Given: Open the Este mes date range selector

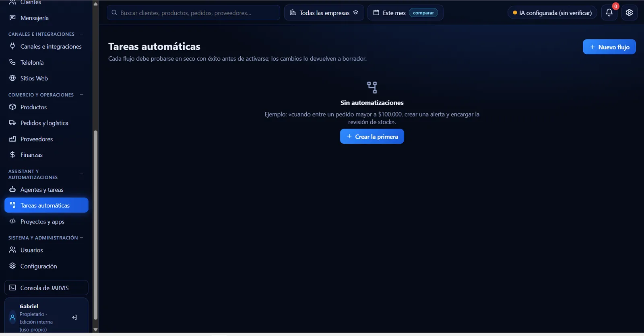Looking at the screenshot, I should [405, 12].
